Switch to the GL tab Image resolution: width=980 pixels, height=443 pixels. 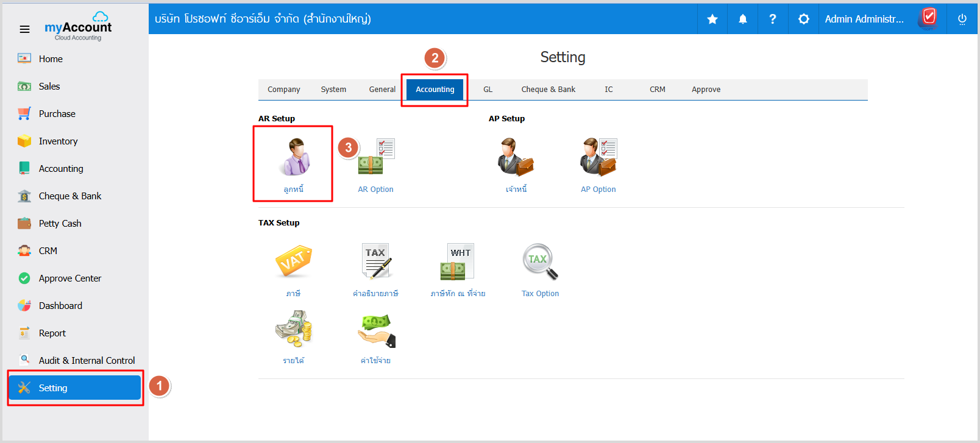488,90
